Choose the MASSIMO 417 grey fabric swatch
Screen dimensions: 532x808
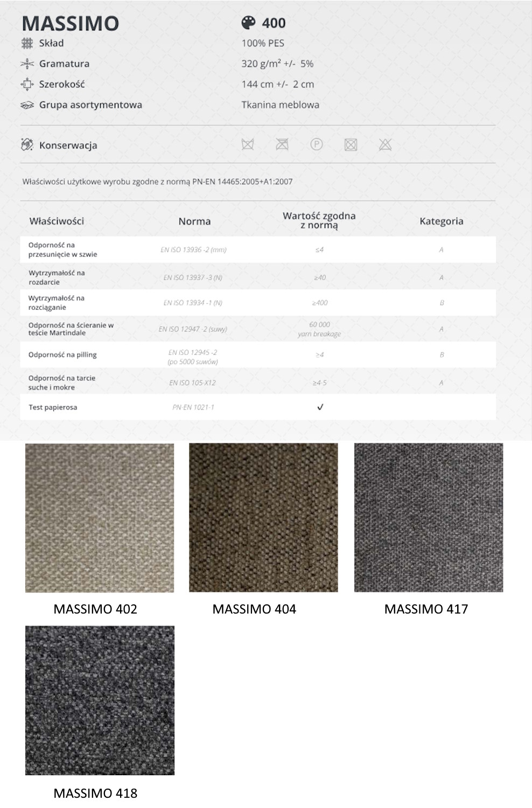(428, 518)
